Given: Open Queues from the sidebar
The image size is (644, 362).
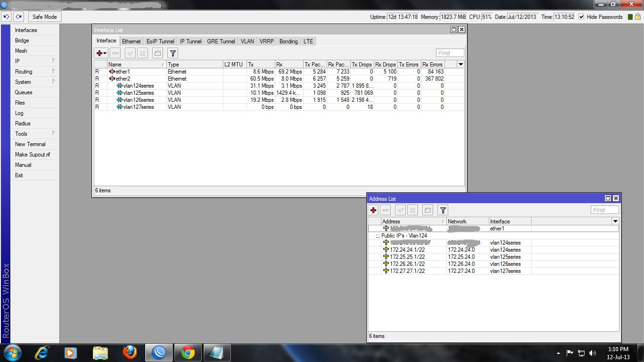Looking at the screenshot, I should tap(35, 92).
